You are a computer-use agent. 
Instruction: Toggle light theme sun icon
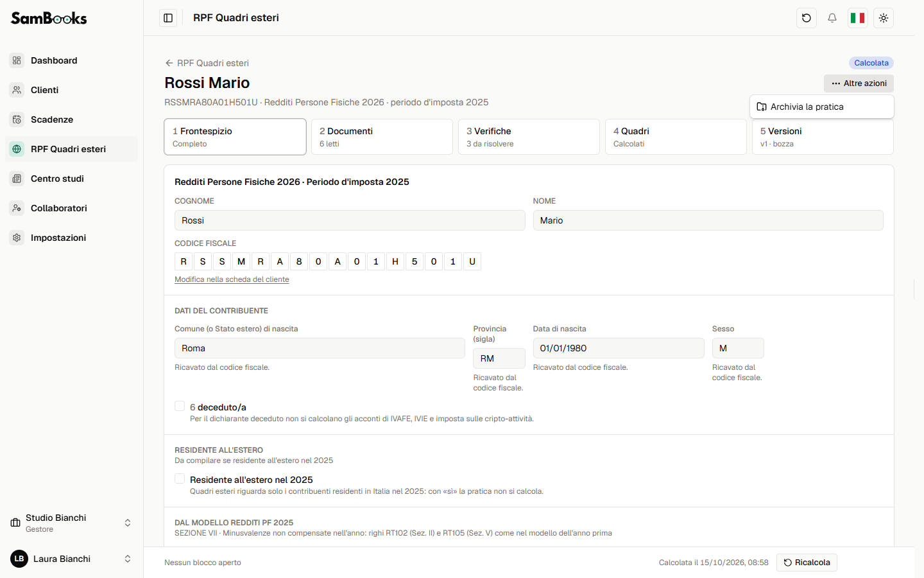click(x=884, y=18)
